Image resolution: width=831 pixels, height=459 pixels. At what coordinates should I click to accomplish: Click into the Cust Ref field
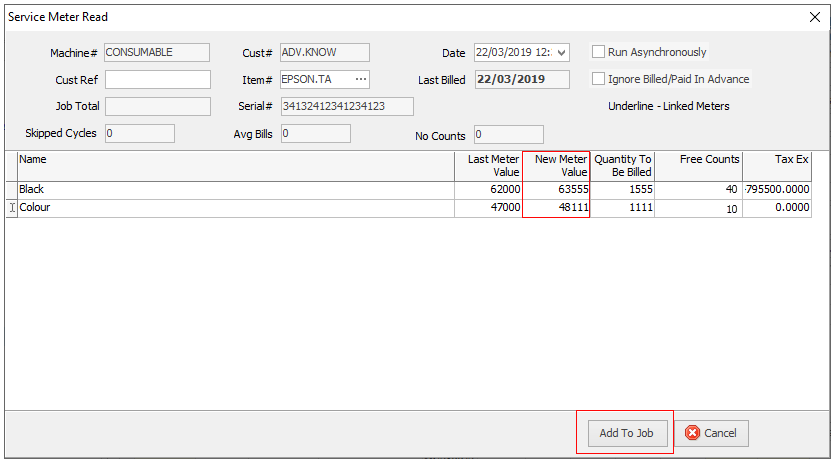point(158,79)
